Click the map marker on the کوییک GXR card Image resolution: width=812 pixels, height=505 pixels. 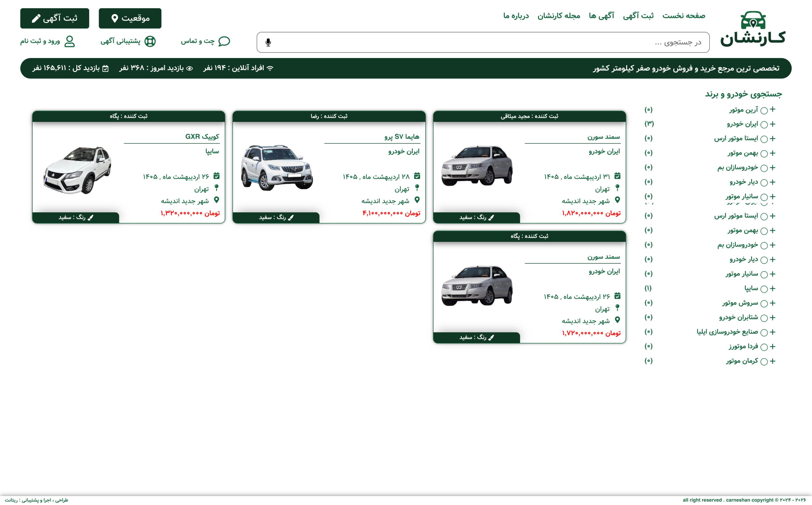[x=216, y=200]
